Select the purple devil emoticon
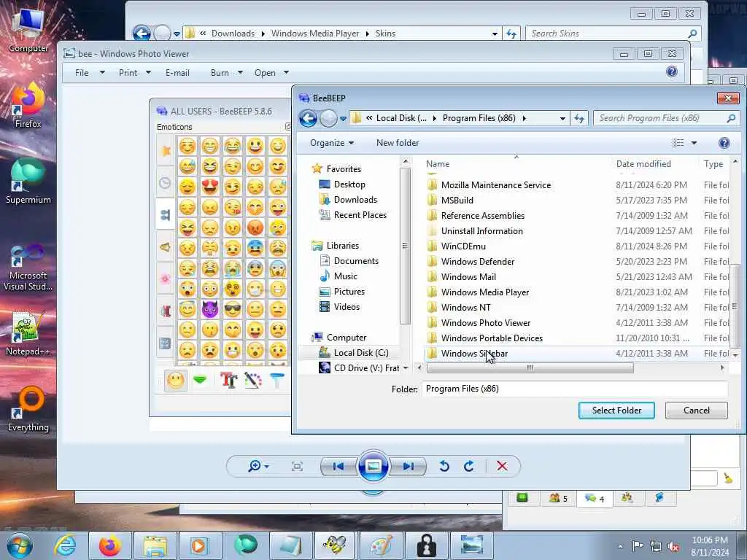The image size is (747, 560). pyautogui.click(x=209, y=309)
